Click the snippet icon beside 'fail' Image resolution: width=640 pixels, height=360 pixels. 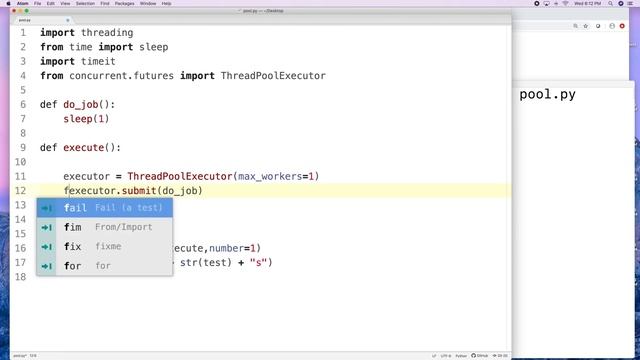click(47, 208)
